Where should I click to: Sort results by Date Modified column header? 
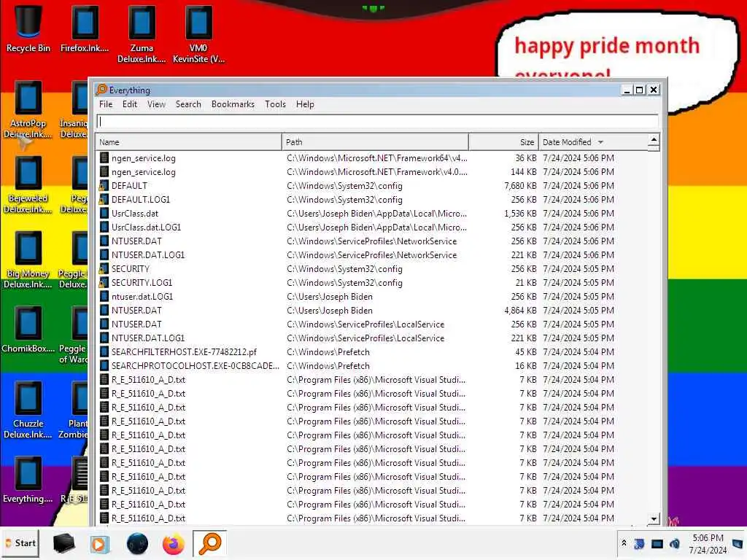(593, 142)
